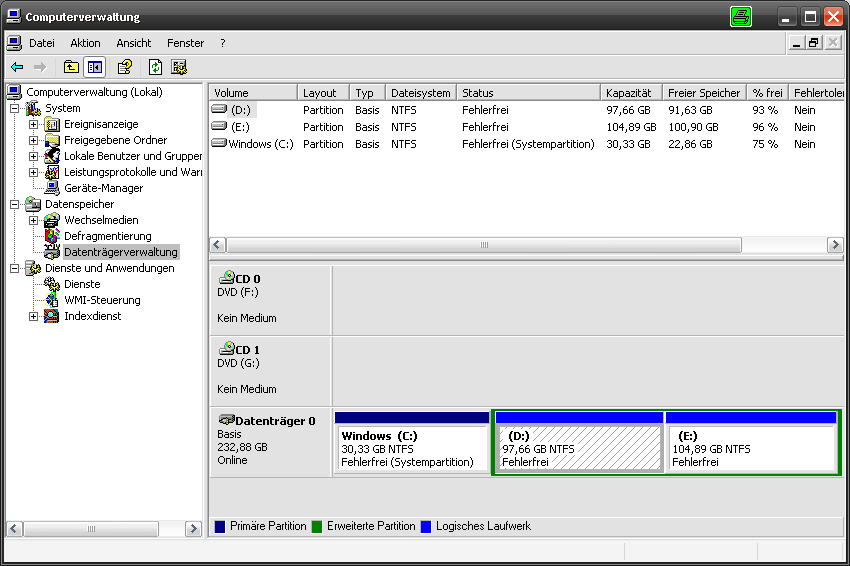The image size is (850, 566).
Task: Click the Wechselmedien icon
Action: click(52, 220)
